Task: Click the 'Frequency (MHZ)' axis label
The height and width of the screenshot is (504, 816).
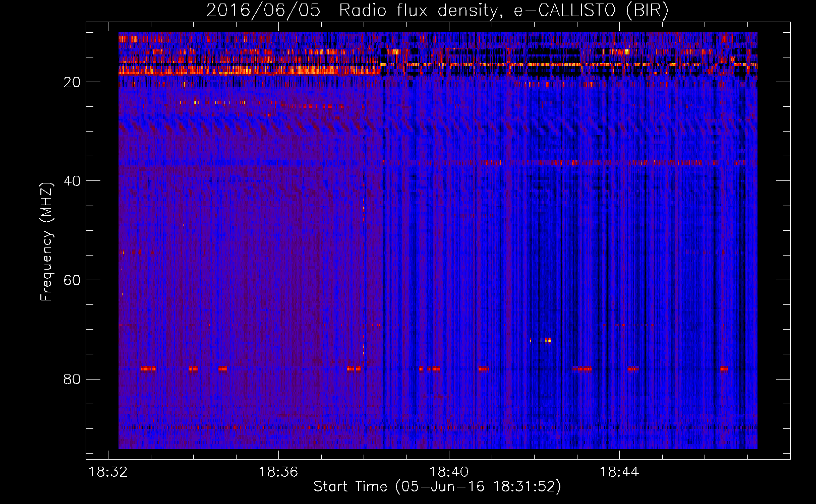Action: [x=46, y=242]
